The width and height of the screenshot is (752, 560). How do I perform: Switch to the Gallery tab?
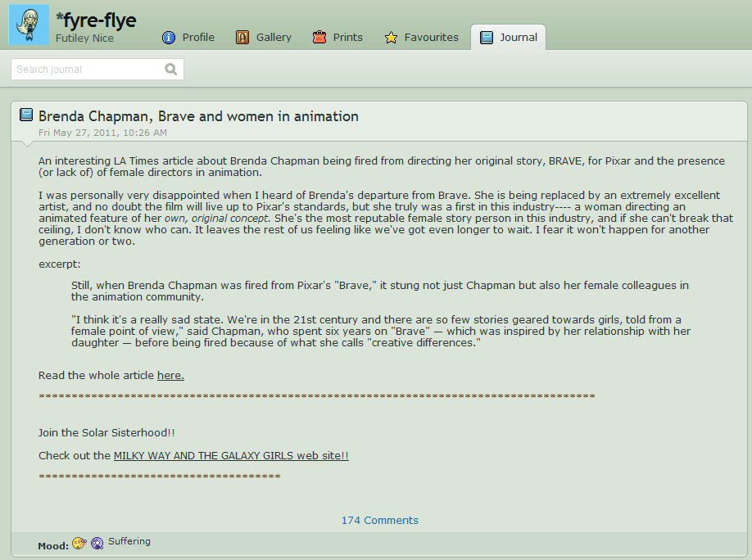pos(274,38)
